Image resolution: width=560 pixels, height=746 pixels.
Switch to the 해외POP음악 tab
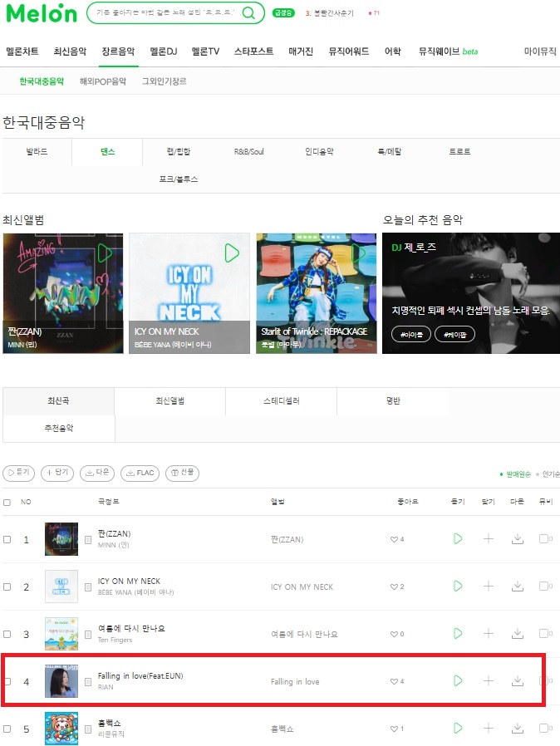[x=103, y=81]
